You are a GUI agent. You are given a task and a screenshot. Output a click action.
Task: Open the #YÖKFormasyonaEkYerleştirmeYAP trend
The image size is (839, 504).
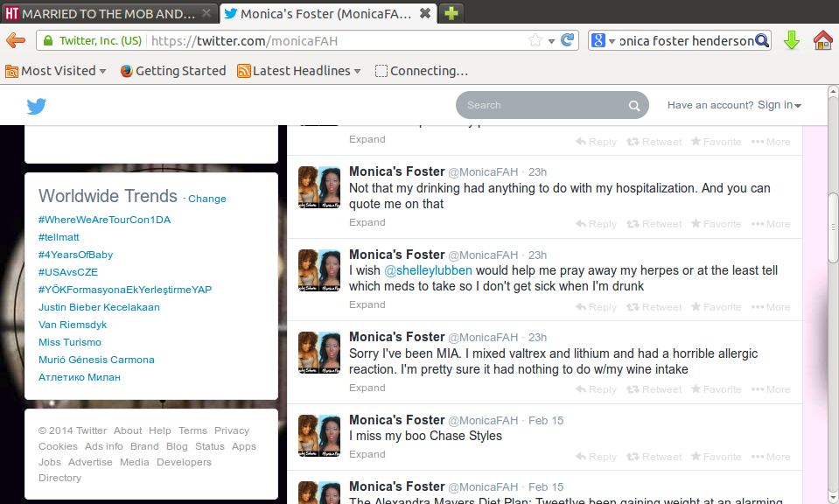[x=125, y=290]
